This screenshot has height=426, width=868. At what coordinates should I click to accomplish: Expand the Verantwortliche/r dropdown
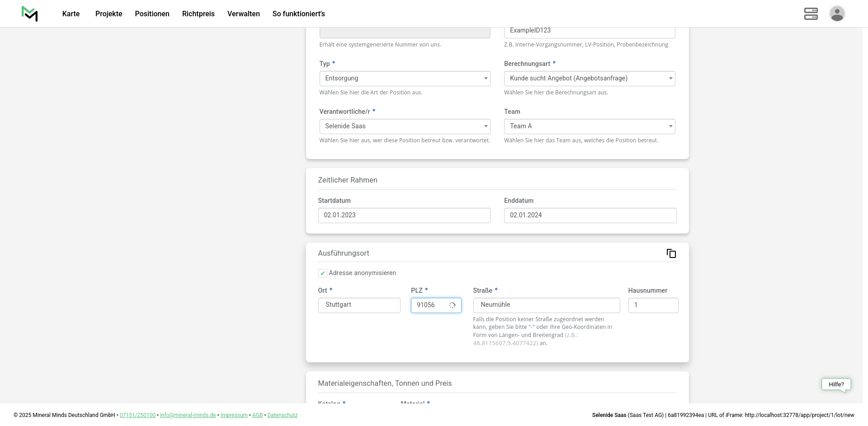[x=405, y=126]
